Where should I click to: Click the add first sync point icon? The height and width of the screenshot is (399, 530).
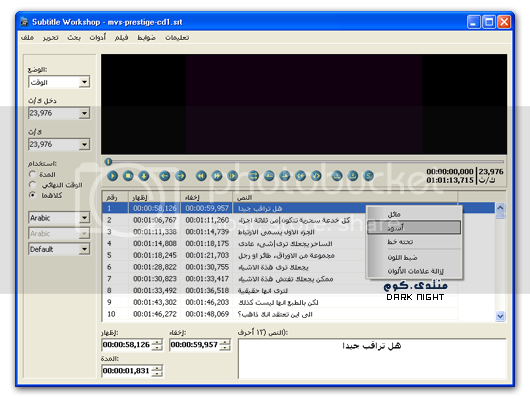pos(337,176)
